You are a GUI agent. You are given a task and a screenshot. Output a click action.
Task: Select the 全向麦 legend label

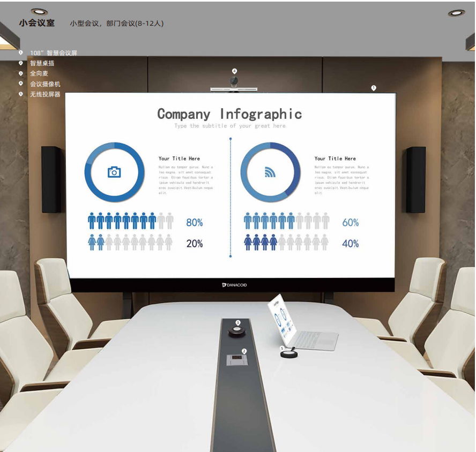click(39, 74)
